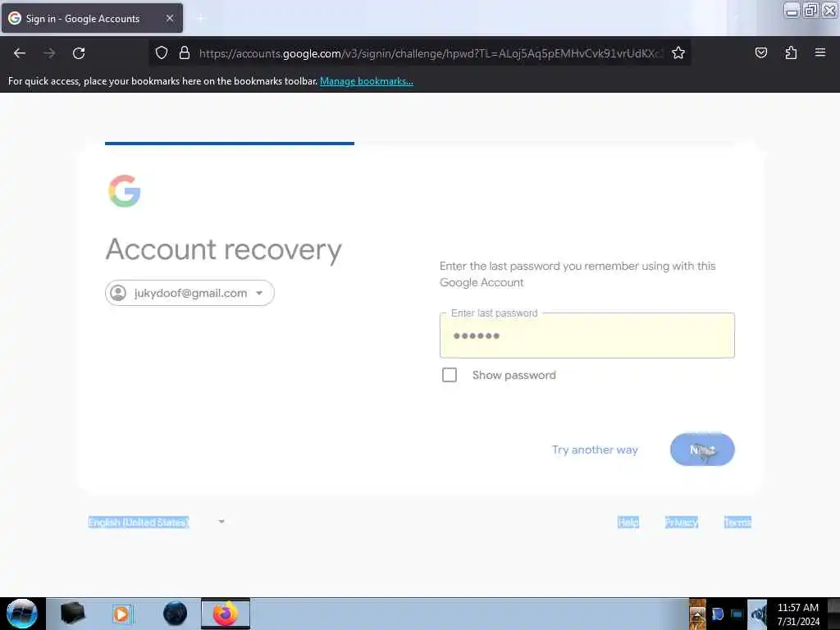Launch the media player taskbar icon
Image resolution: width=840 pixels, height=630 pixels.
point(121,614)
